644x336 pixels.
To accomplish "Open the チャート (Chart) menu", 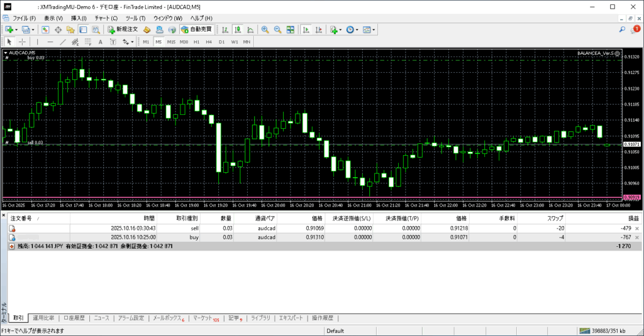I will [x=106, y=18].
